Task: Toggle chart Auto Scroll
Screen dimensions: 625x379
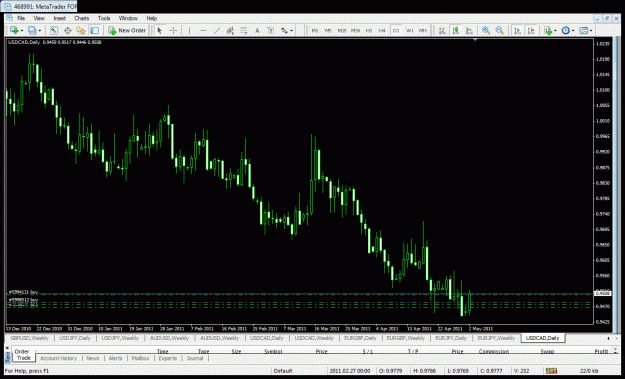Action: click(x=517, y=30)
